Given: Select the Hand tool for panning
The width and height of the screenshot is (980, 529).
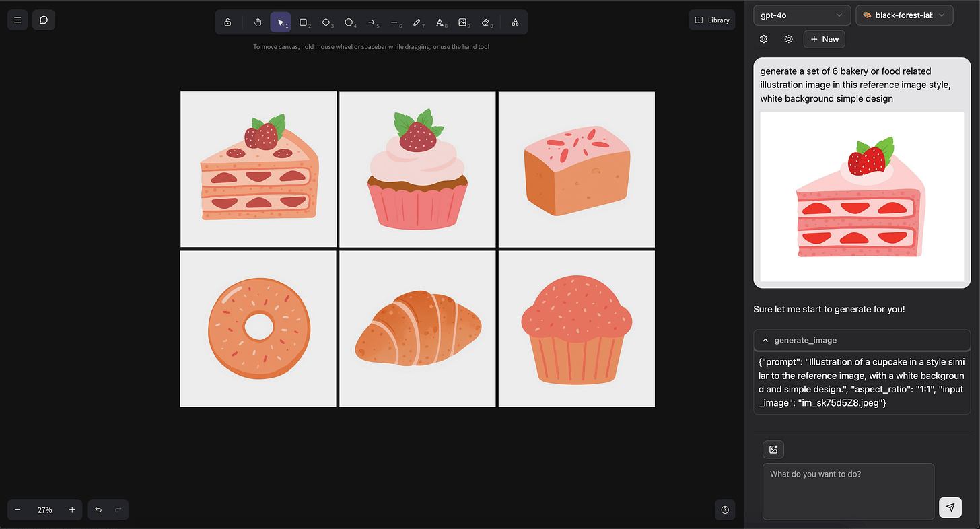Looking at the screenshot, I should [x=258, y=22].
